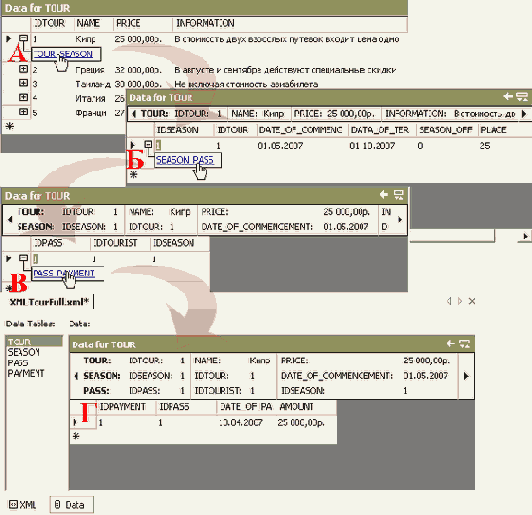Viewport: 532px width, 515px height.
Task: Click back arrow in the PASS grid header
Action: (x=384, y=194)
